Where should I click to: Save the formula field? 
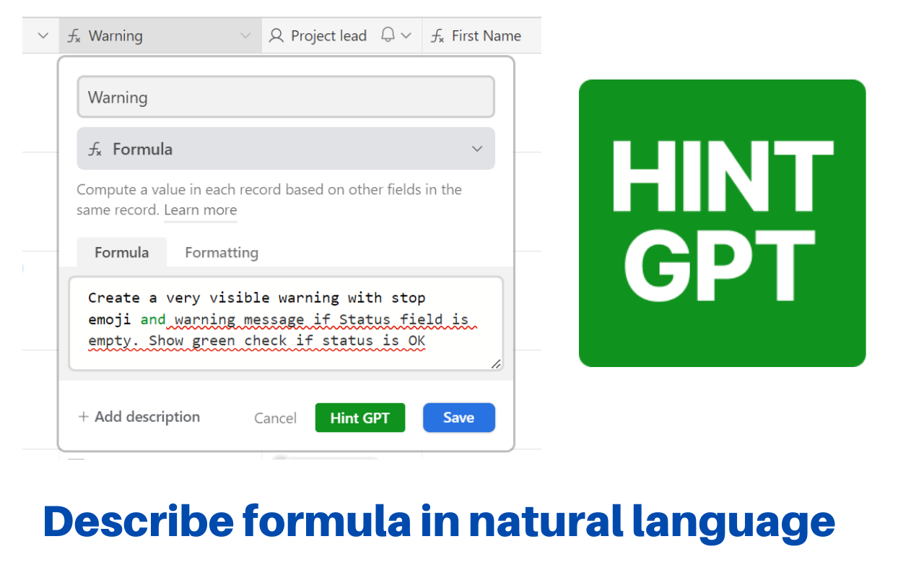458,418
